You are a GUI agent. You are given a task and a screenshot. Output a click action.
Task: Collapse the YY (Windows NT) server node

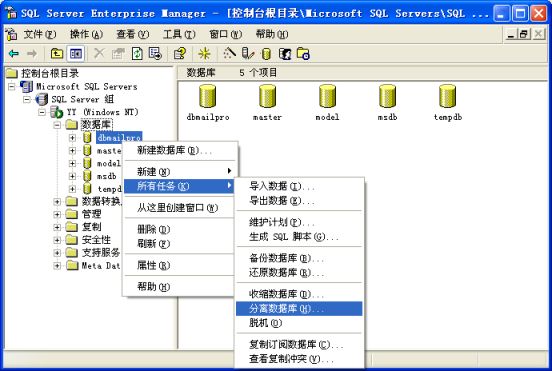click(x=42, y=112)
